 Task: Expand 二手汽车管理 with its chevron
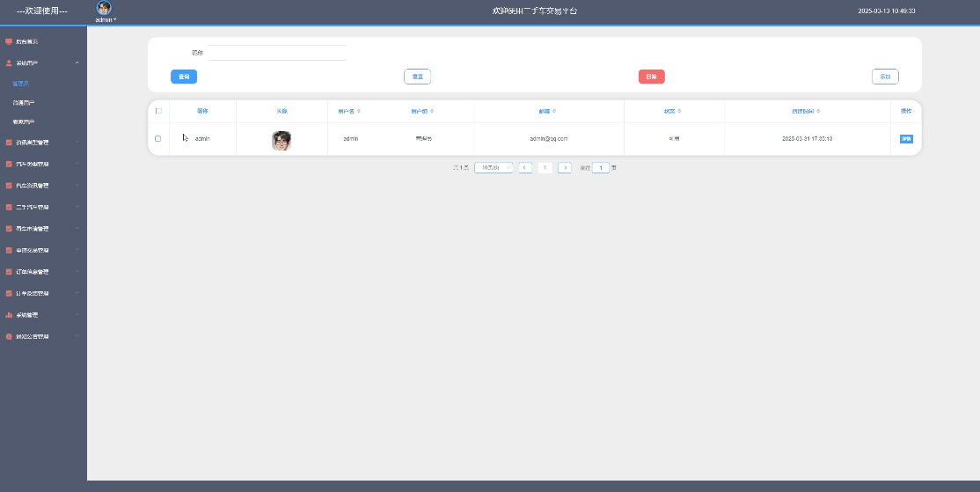pyautogui.click(x=77, y=207)
